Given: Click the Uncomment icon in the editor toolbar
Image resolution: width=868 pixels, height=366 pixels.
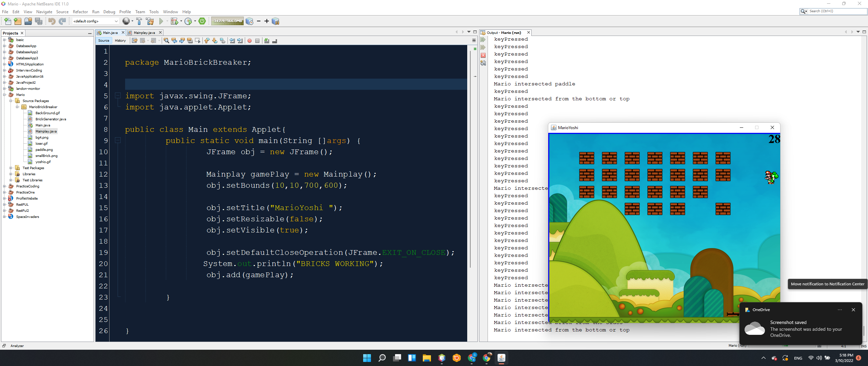Looking at the screenshot, I should (x=275, y=41).
